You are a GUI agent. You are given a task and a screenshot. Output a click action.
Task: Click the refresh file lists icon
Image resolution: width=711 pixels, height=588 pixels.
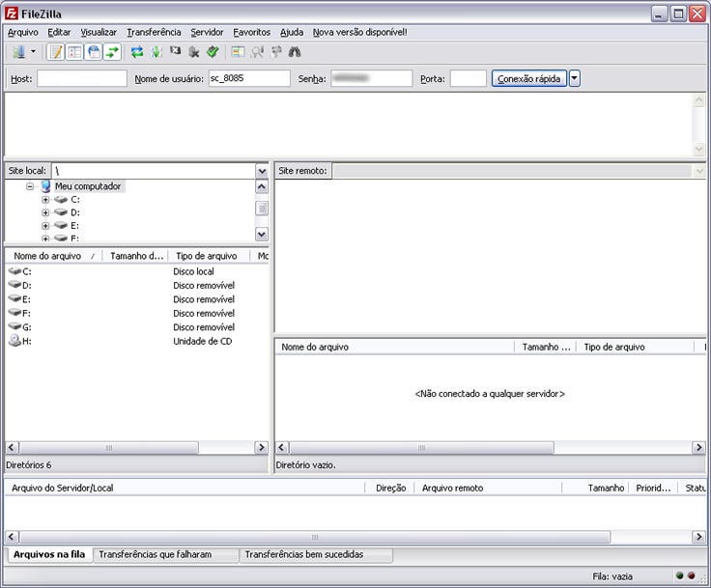tap(137, 52)
